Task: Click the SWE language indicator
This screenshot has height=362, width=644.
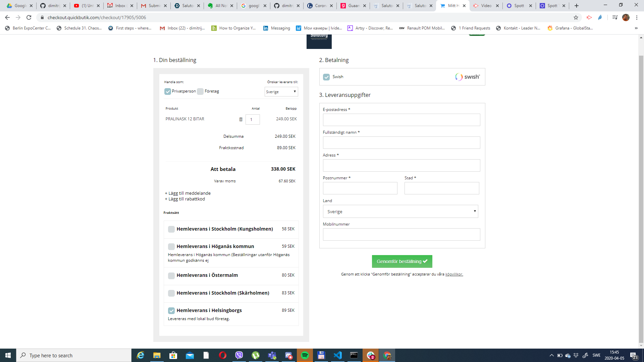Action: coord(596,355)
